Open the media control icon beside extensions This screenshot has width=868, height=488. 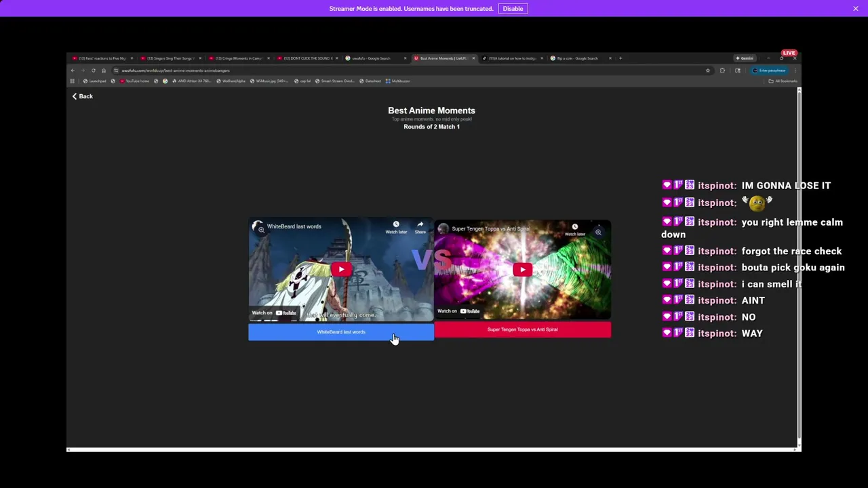(x=738, y=70)
